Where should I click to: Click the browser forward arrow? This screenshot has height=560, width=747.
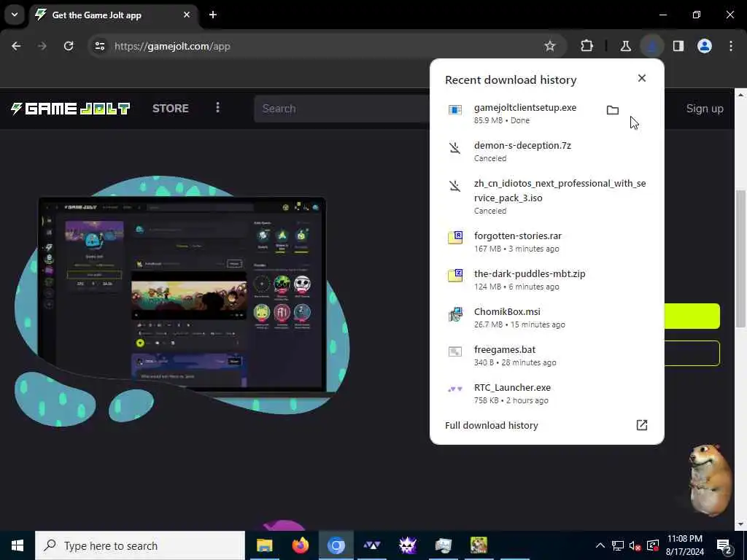pyautogui.click(x=42, y=46)
